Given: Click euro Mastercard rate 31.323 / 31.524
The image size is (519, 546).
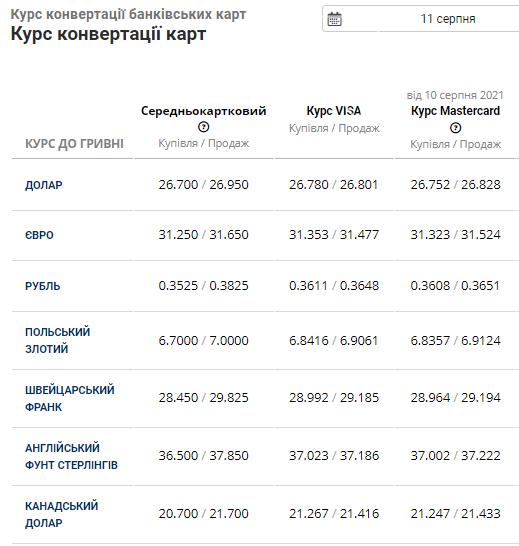Looking at the screenshot, I should pyautogui.click(x=455, y=235).
